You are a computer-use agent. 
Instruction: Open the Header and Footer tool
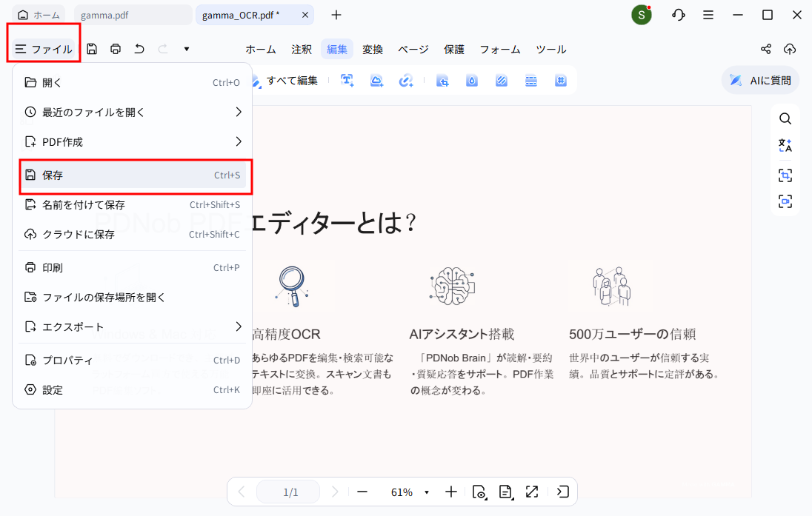tap(531, 80)
